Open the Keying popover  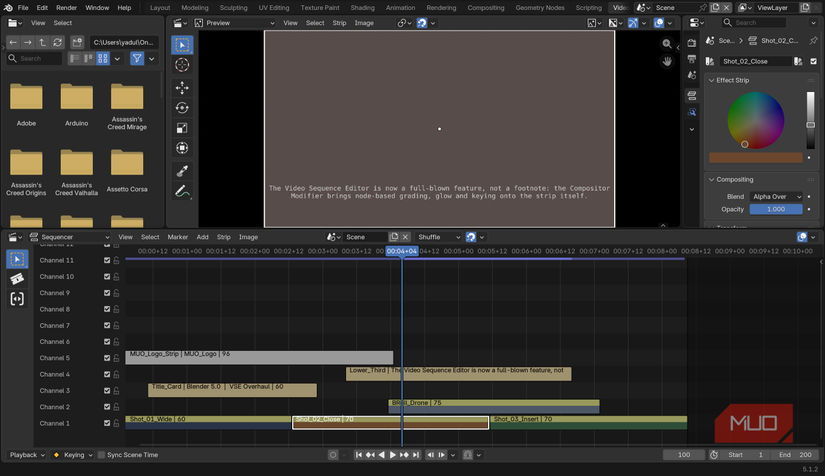tap(73, 455)
